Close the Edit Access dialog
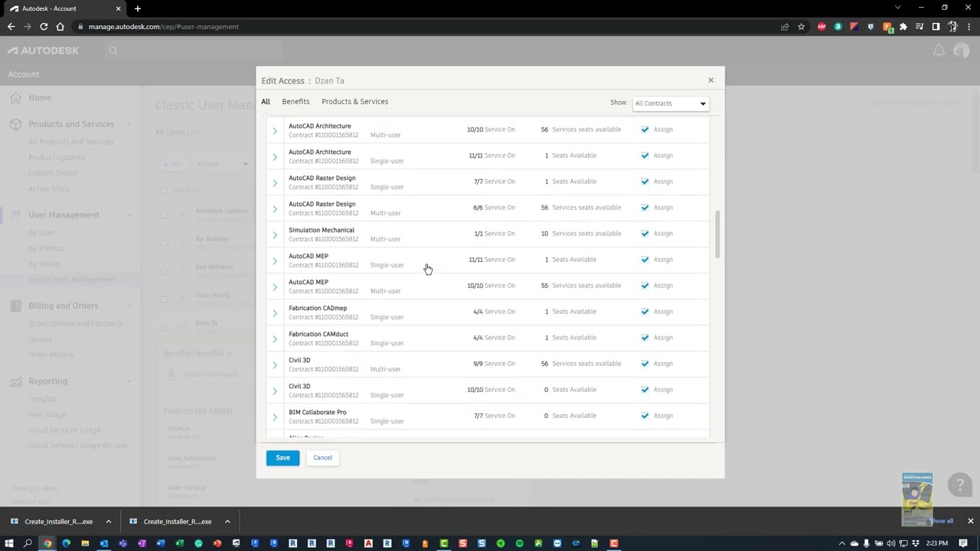This screenshot has height=551, width=980. pyautogui.click(x=710, y=80)
